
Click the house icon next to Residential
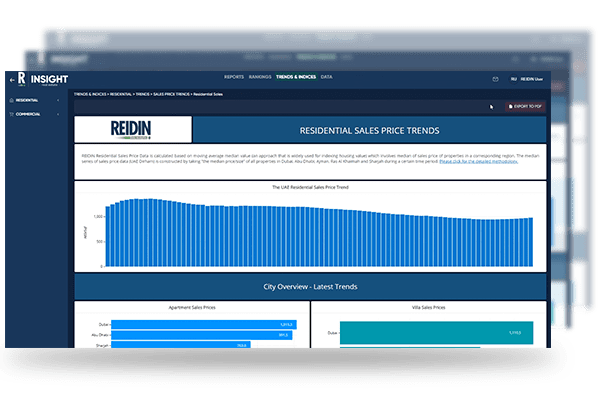point(11,100)
